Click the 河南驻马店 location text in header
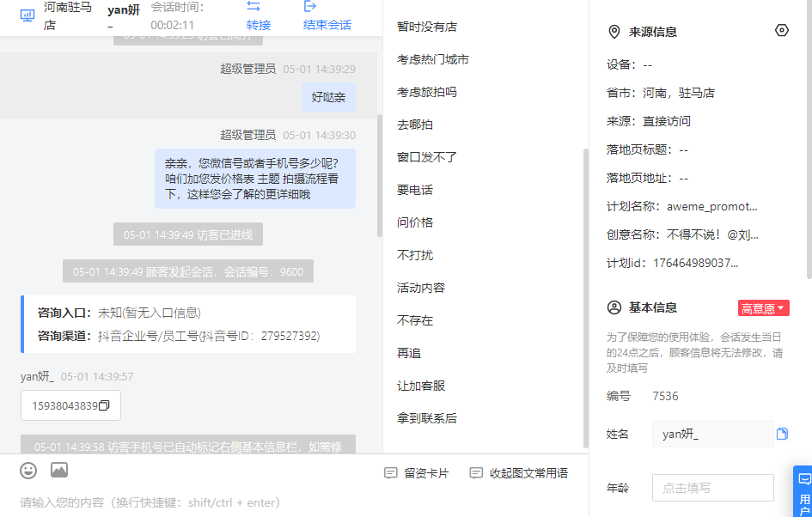Screen dimensions: 812x517 [68, 15]
